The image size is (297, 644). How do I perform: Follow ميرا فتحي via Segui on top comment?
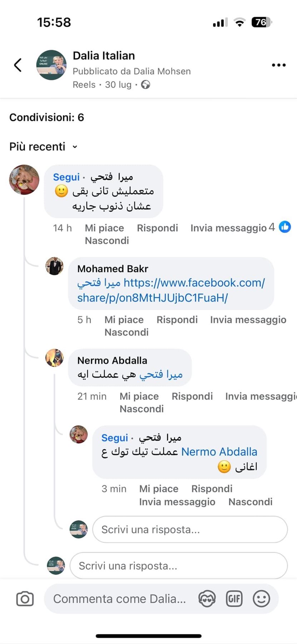pos(66,177)
